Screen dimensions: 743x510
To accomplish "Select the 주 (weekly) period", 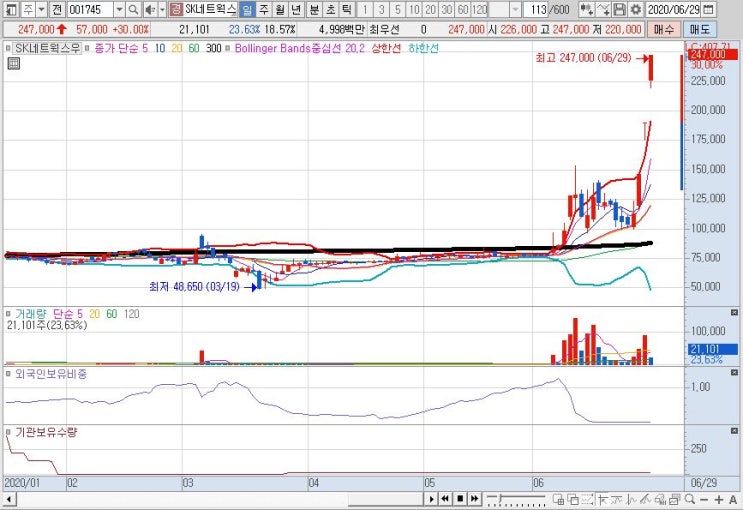I will pyautogui.click(x=263, y=9).
